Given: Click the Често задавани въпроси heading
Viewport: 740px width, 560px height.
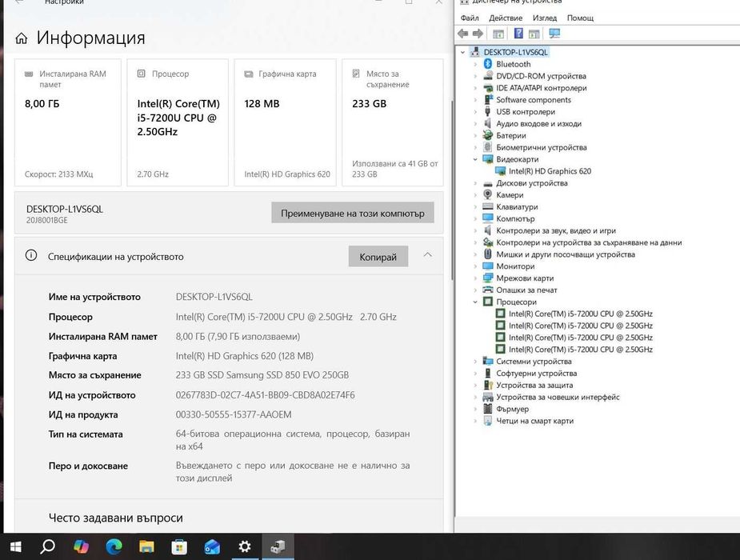Looking at the screenshot, I should pyautogui.click(x=116, y=518).
